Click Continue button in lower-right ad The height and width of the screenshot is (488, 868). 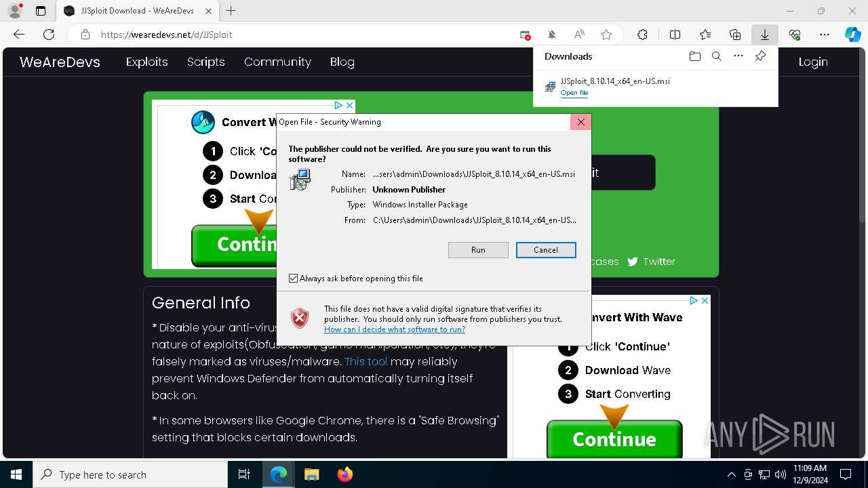614,439
